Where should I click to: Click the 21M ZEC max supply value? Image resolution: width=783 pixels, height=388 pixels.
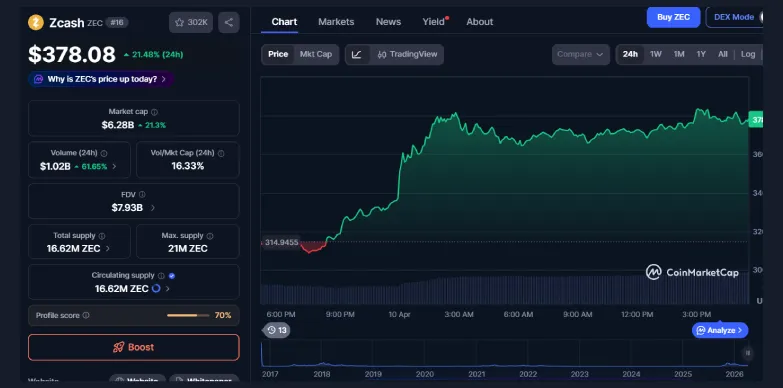[188, 248]
